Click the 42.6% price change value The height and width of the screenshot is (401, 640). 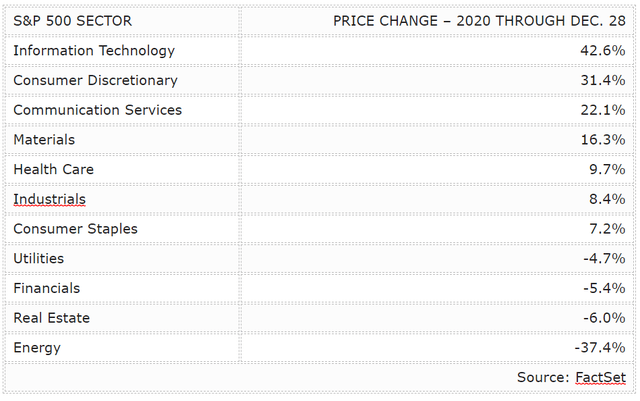coord(604,51)
